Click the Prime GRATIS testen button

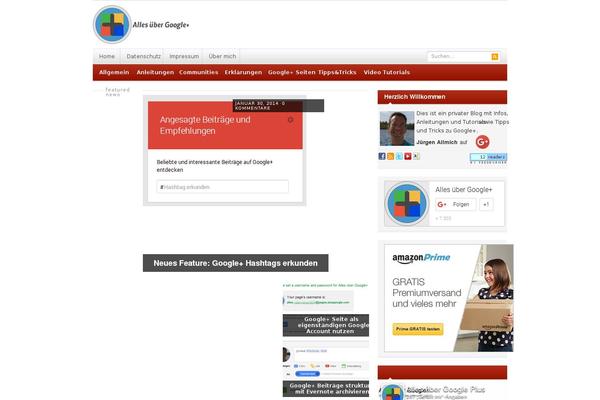pyautogui.click(x=418, y=329)
